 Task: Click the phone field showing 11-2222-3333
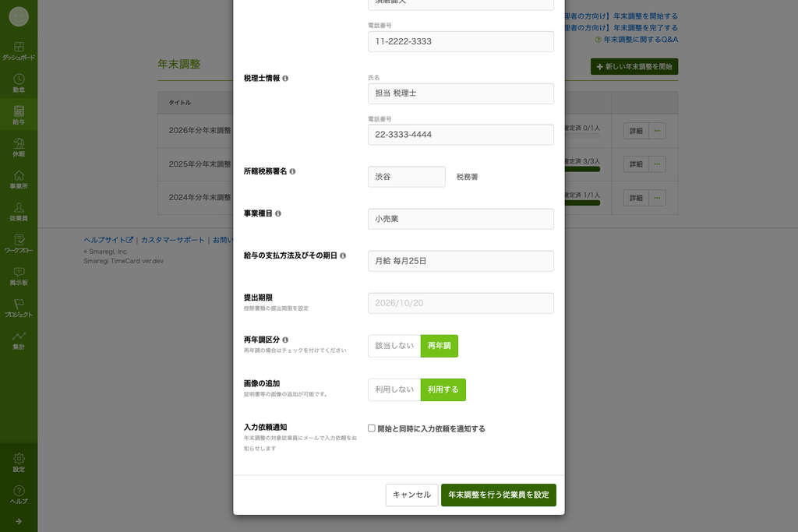coord(461,42)
